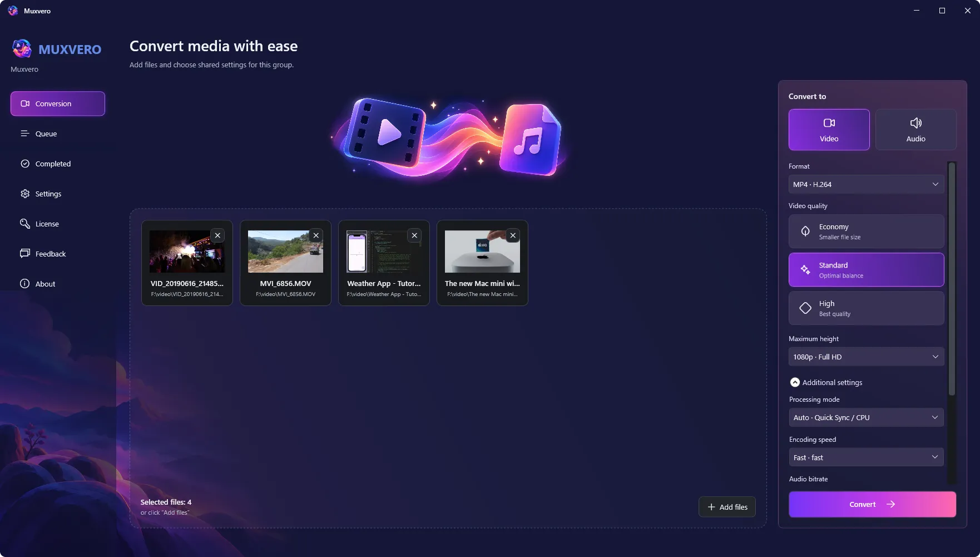Click the Completed checkmark icon

[25, 164]
